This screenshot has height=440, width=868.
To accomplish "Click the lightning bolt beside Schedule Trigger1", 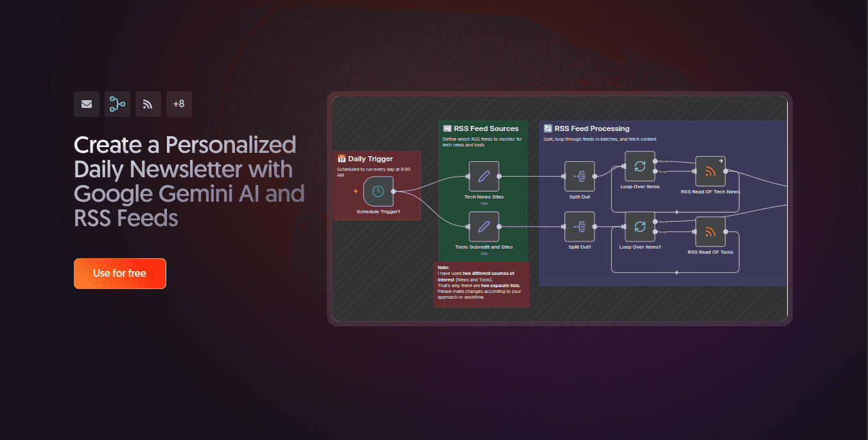I will 356,191.
